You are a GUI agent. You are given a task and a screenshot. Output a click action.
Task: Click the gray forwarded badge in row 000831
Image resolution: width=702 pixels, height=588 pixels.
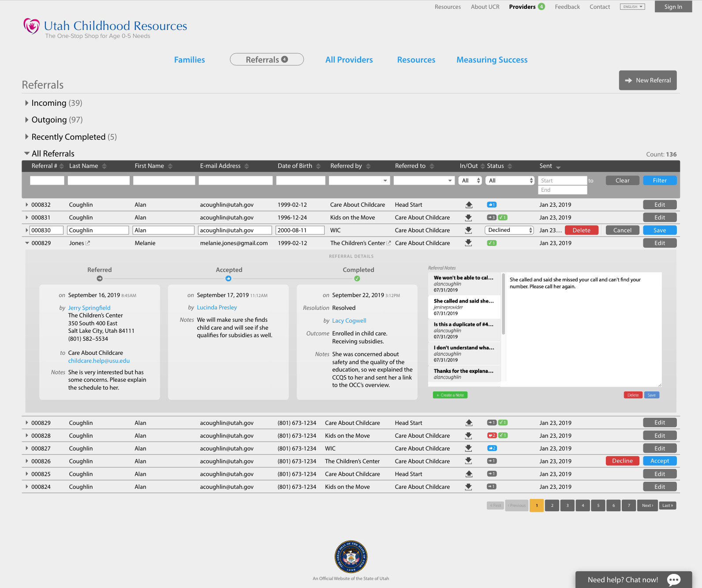[492, 217]
